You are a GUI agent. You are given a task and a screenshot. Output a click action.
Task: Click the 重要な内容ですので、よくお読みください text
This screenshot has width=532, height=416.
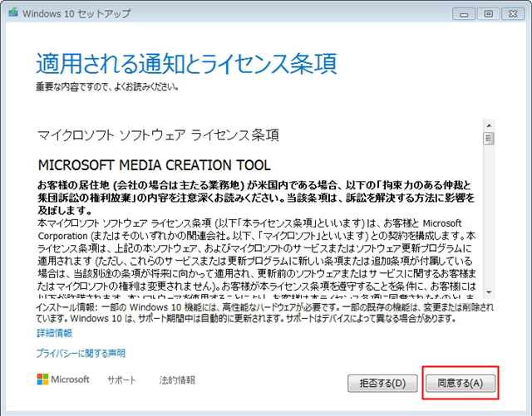coord(107,87)
